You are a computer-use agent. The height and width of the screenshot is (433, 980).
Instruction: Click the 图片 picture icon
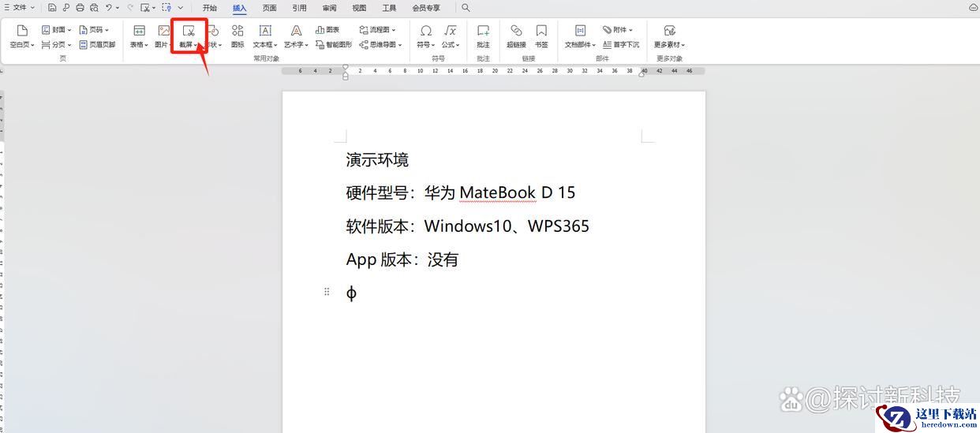click(x=163, y=31)
